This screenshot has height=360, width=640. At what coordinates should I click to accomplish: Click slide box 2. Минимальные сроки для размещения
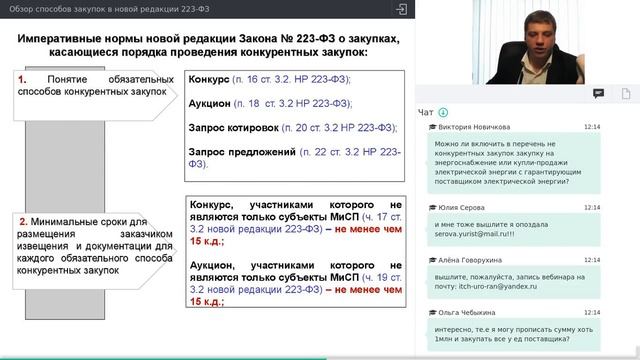pyautogui.click(x=94, y=251)
